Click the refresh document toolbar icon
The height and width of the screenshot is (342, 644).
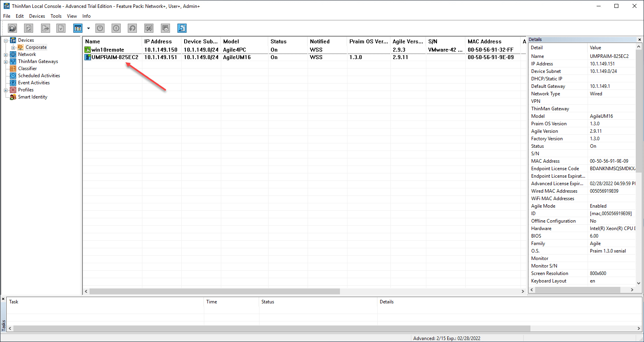click(x=28, y=28)
